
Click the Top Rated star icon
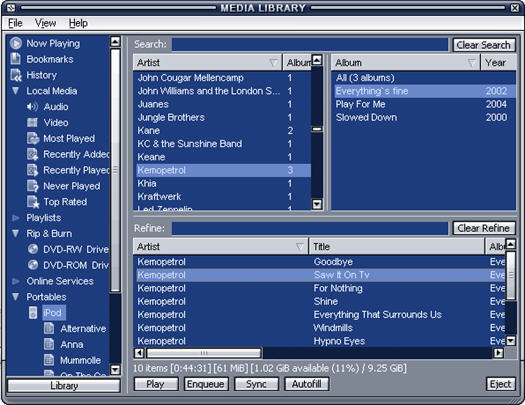[x=33, y=202]
